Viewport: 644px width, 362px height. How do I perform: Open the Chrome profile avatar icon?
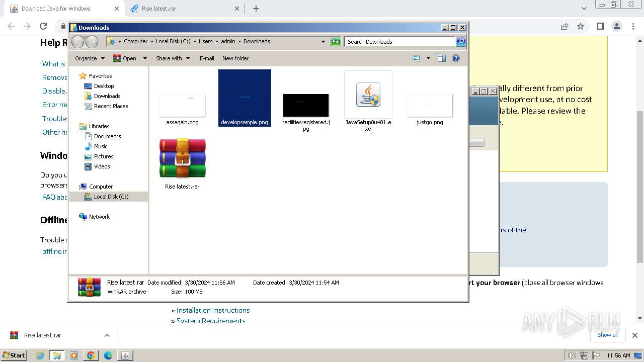click(617, 26)
